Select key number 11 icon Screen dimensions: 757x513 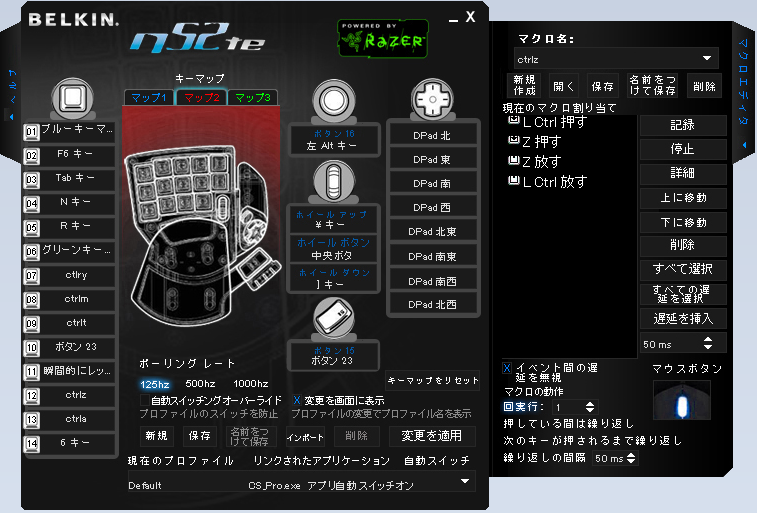pyautogui.click(x=31, y=372)
